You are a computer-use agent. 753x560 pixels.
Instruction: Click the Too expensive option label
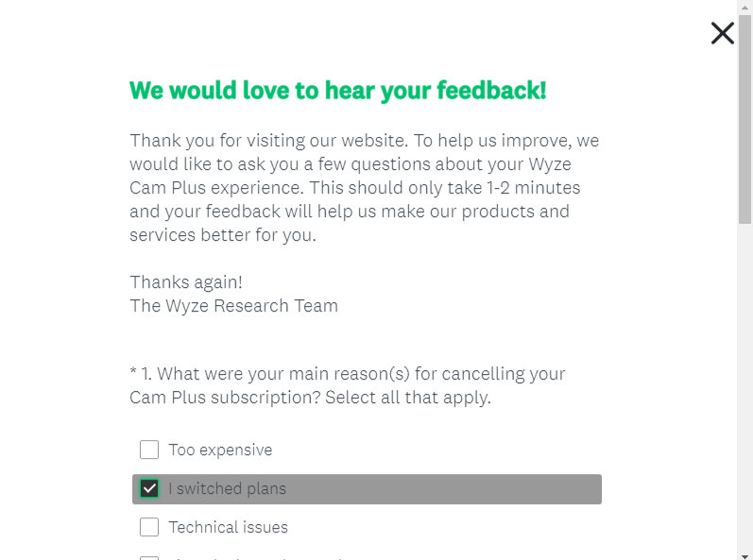coord(220,450)
